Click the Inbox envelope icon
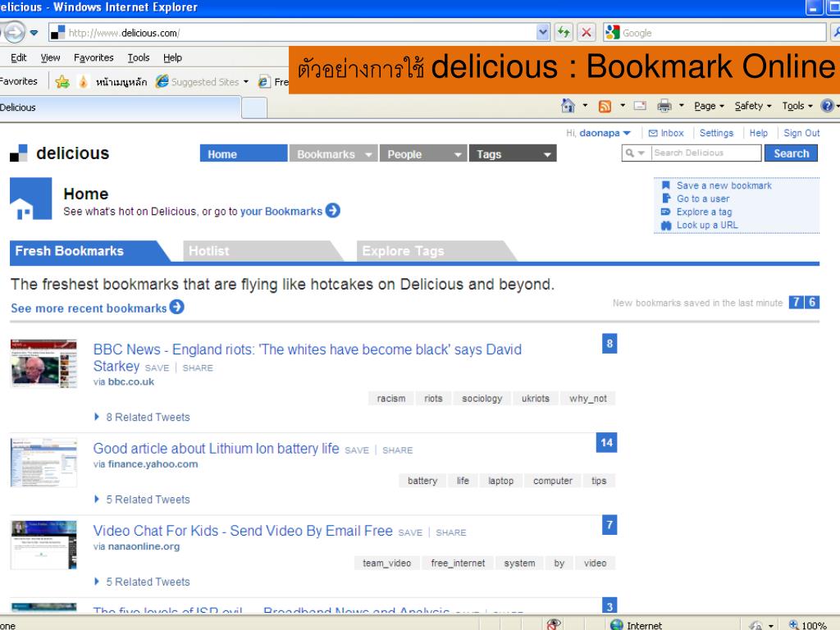Viewport: 840px width, 630px height. coord(653,134)
